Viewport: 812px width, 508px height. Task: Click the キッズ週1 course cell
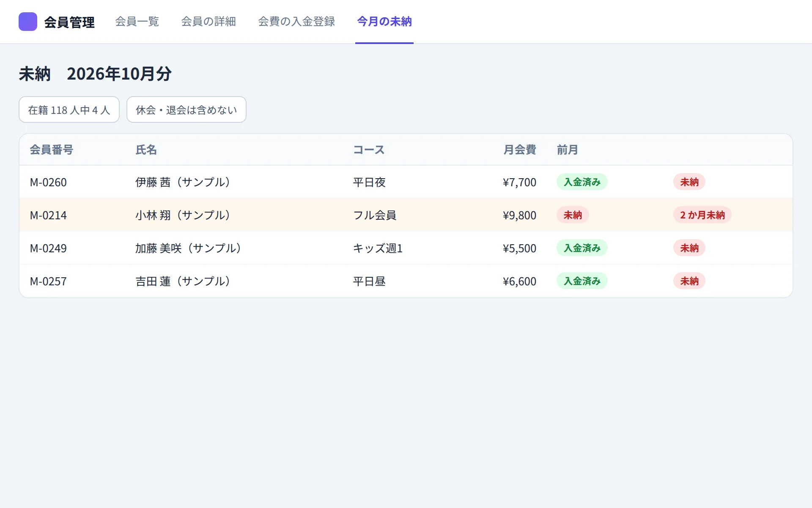[378, 248]
